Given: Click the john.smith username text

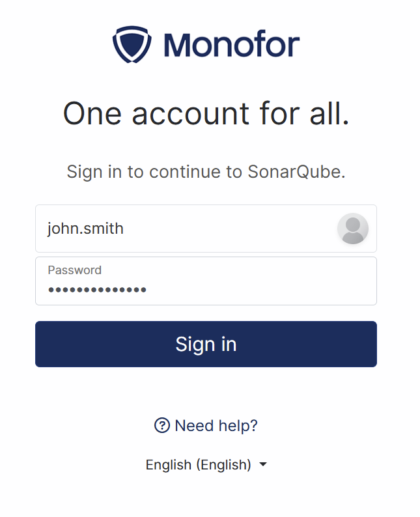Looking at the screenshot, I should click(85, 229).
